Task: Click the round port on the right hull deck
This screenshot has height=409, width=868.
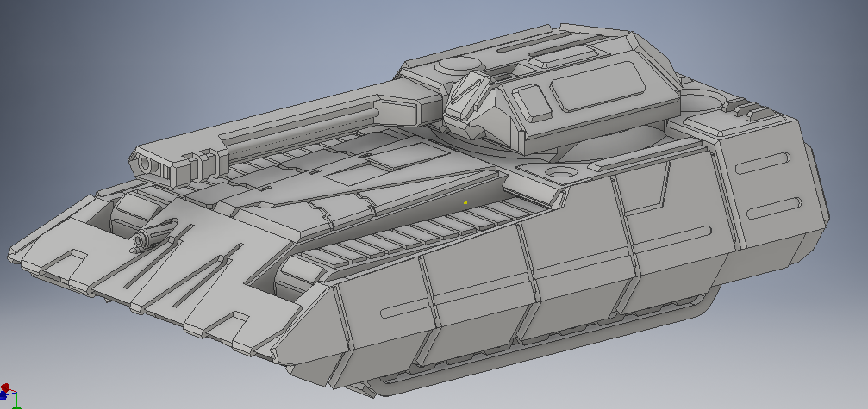Action: [x=560, y=171]
